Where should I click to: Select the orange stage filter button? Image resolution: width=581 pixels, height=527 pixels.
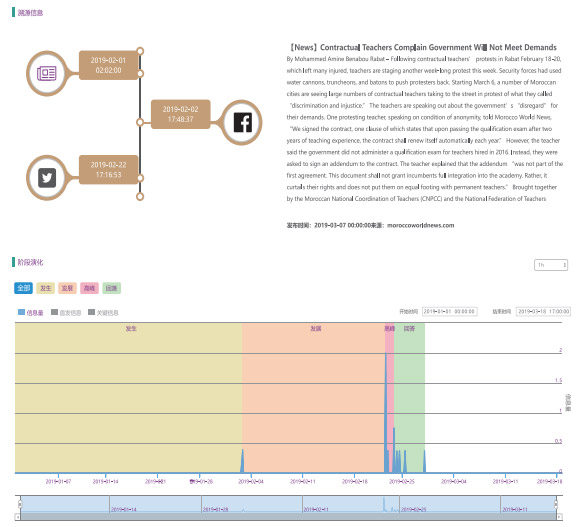67,288
